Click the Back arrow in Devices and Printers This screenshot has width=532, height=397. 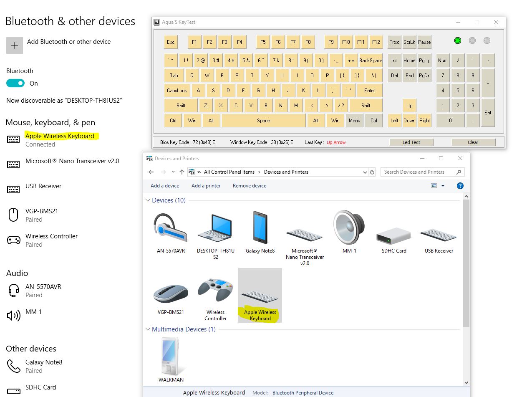(151, 172)
